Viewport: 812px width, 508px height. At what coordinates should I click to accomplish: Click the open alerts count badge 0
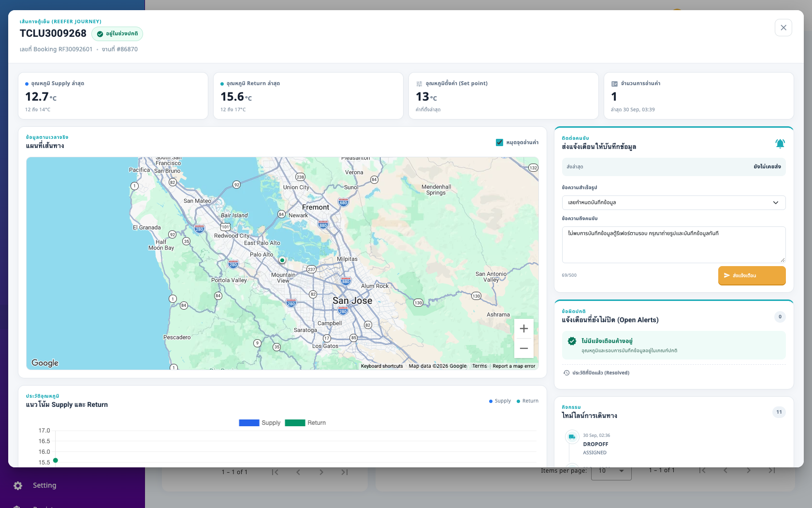point(780,317)
